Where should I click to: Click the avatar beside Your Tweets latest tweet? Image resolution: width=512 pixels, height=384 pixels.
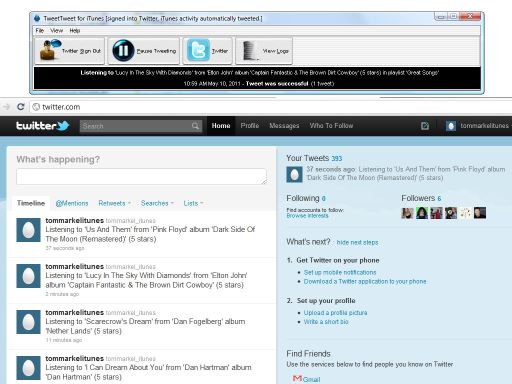click(x=294, y=174)
